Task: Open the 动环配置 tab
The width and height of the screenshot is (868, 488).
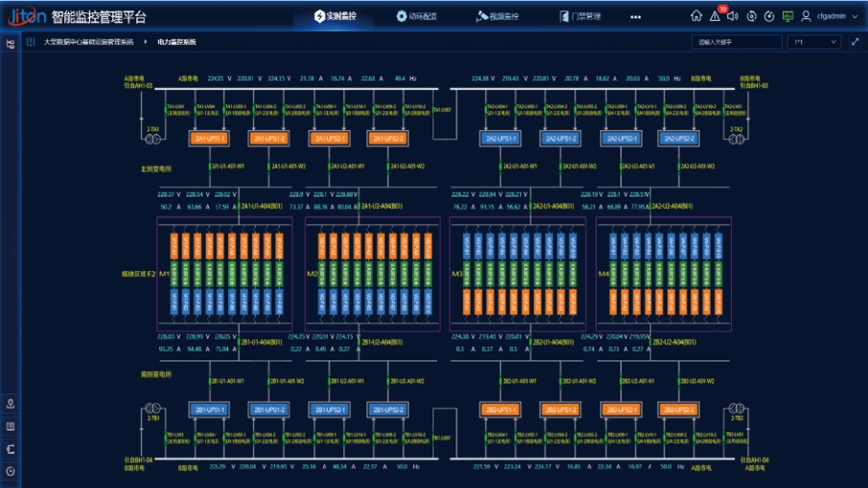Action: coord(416,16)
